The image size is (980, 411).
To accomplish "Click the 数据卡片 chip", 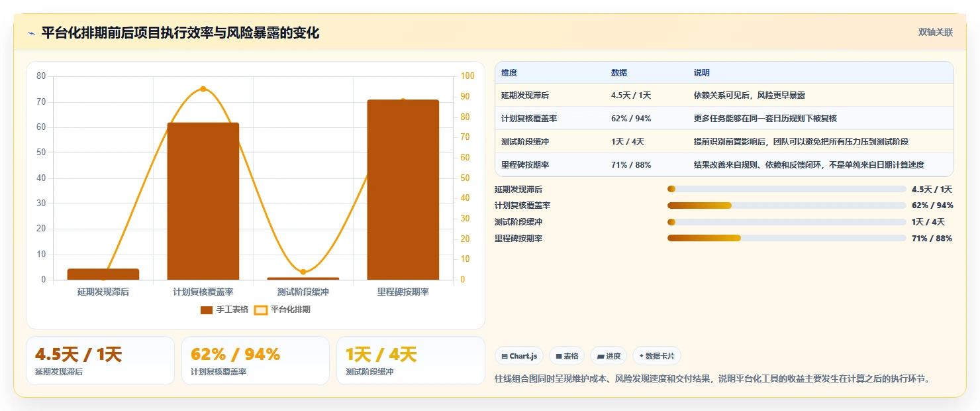I will click(657, 356).
